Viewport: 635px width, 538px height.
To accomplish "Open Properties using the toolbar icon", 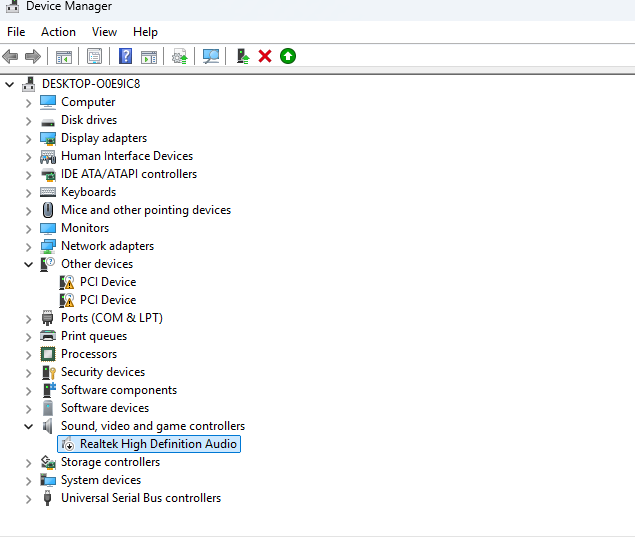I will [x=94, y=56].
